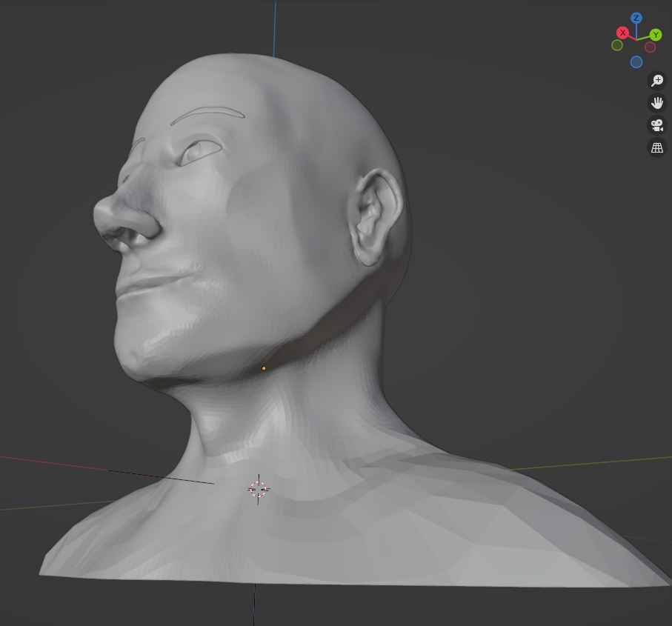Switch perspective/orthographic with grid icon

click(657, 148)
